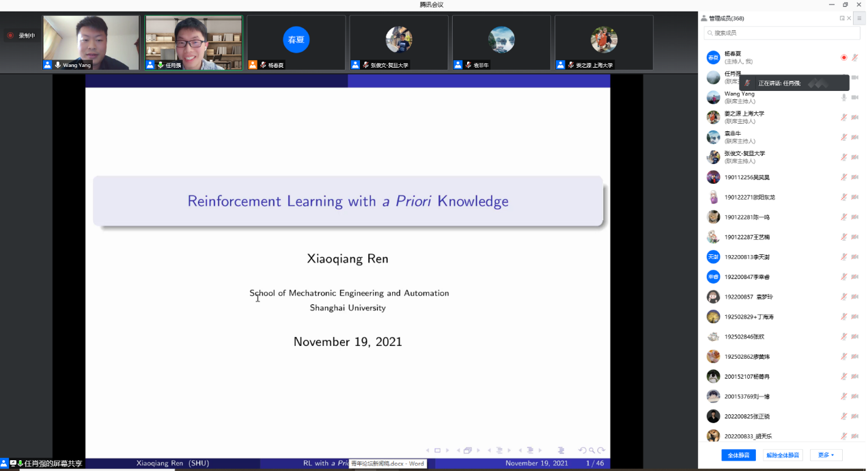Click the host badge on 杨春夏 video tile
The height and width of the screenshot is (471, 868).
coord(253,65)
